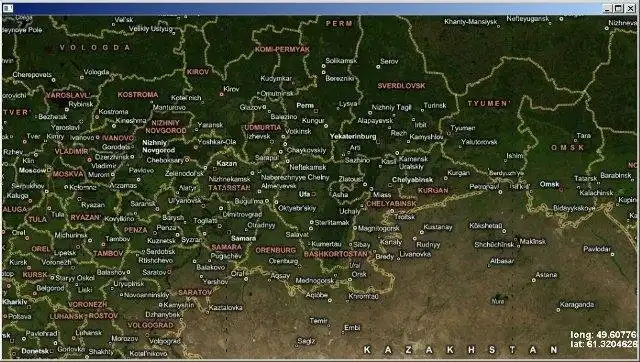Select the BASHKORTOSTAN region label

336,254
